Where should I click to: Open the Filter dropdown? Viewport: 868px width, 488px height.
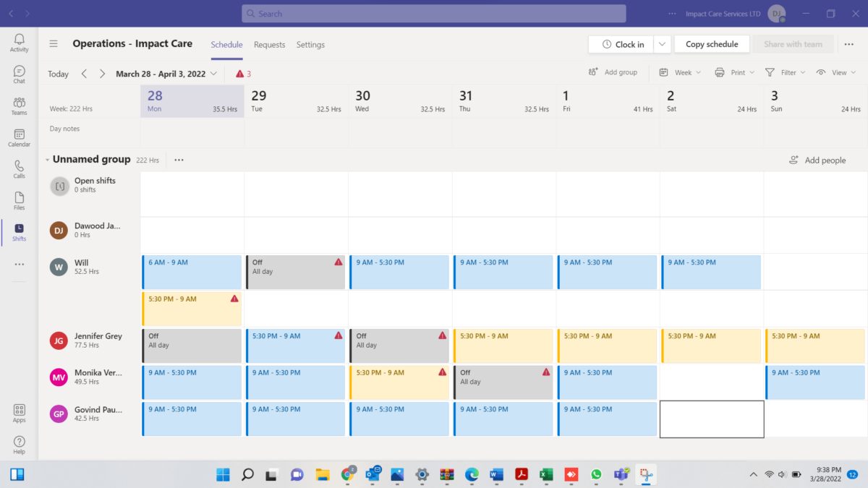point(786,72)
